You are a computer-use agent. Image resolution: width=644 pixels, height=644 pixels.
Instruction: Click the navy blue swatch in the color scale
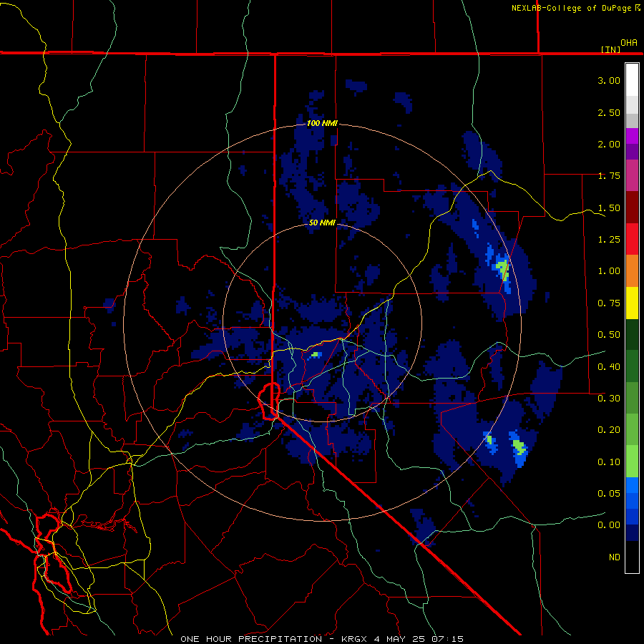coord(632,532)
